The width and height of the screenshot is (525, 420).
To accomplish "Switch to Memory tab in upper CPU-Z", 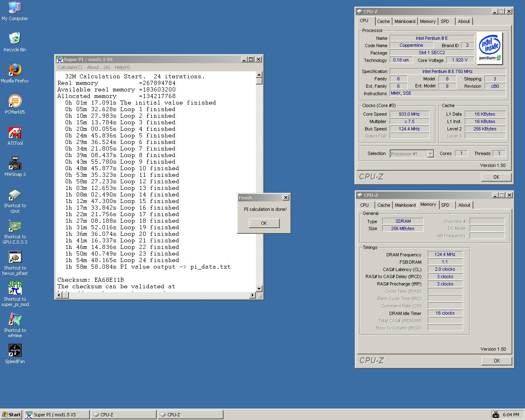I will pyautogui.click(x=428, y=21).
